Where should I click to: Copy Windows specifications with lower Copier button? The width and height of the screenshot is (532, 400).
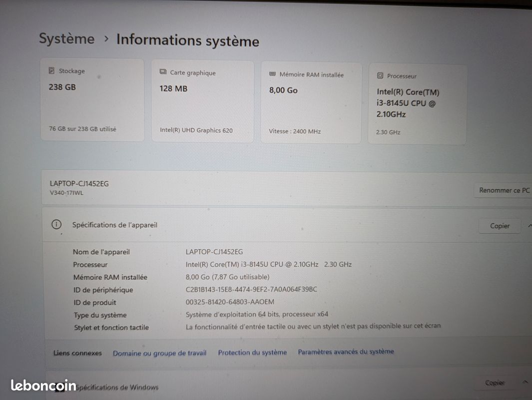(x=495, y=382)
